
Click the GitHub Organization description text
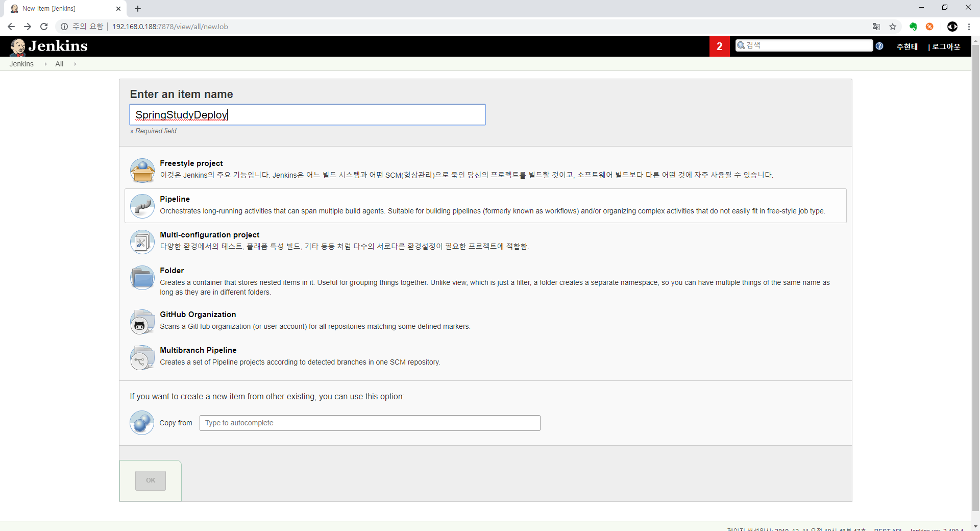point(315,326)
